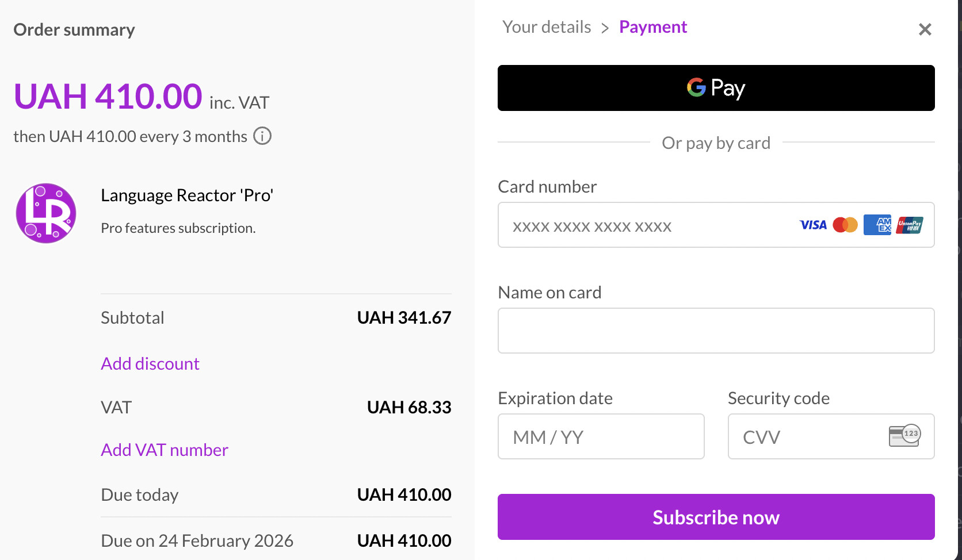
Task: Click the UnionPay card icon
Action: (x=910, y=225)
